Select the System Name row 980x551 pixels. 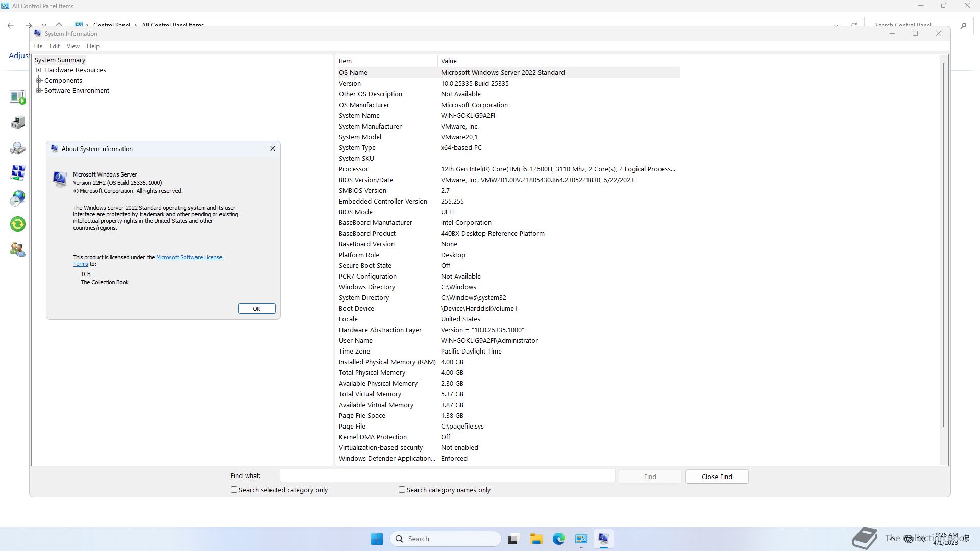[508, 115]
